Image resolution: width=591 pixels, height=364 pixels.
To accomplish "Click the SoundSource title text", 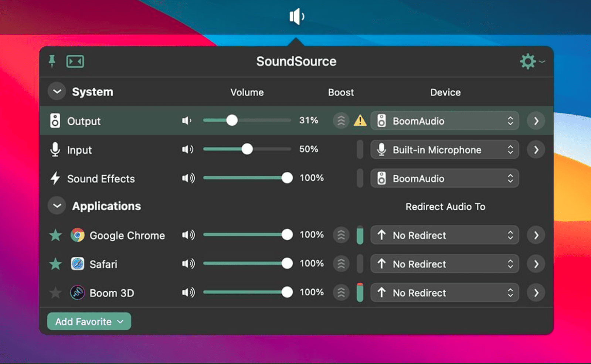I will tap(296, 61).
